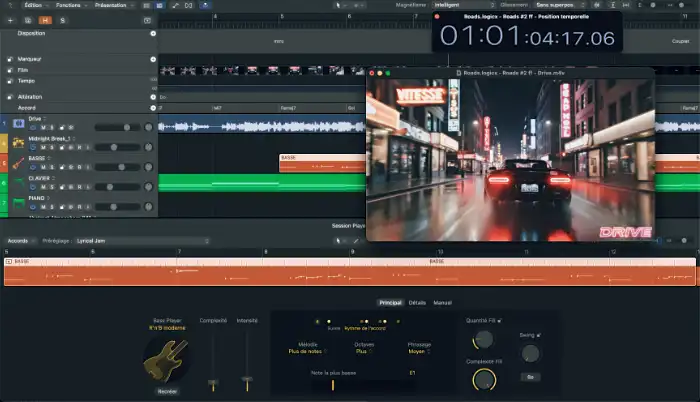Expand the Drive track name chevron
Viewport: 700px width, 402px height.
45,119
